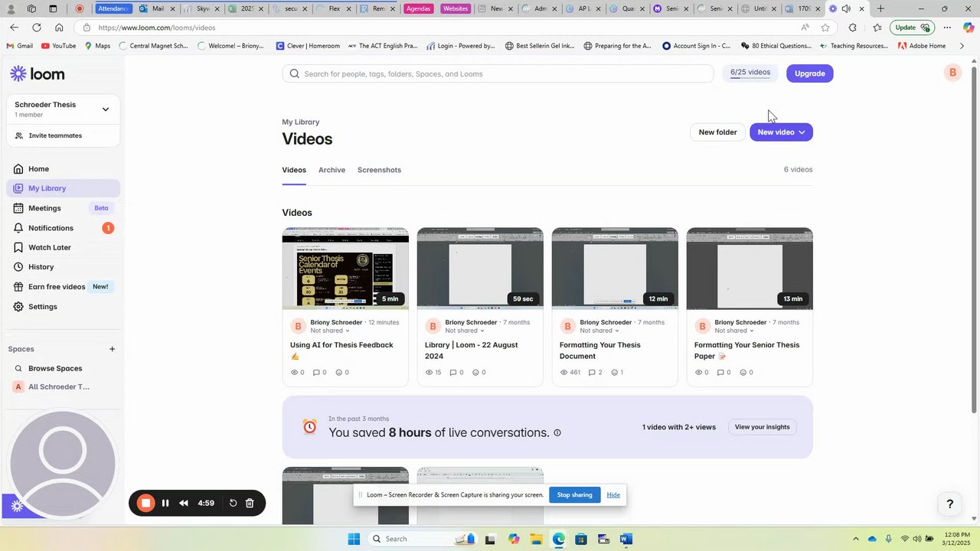Expand Not shared dropdown for Senior Thesis Paper video
Image resolution: width=980 pixels, height=551 pixels.
pyautogui.click(x=734, y=331)
